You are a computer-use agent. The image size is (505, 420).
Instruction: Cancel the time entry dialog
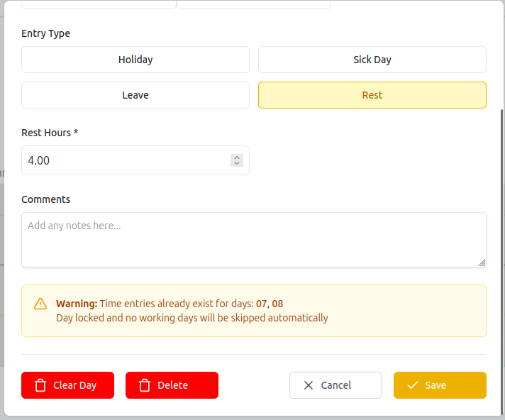pyautogui.click(x=335, y=385)
